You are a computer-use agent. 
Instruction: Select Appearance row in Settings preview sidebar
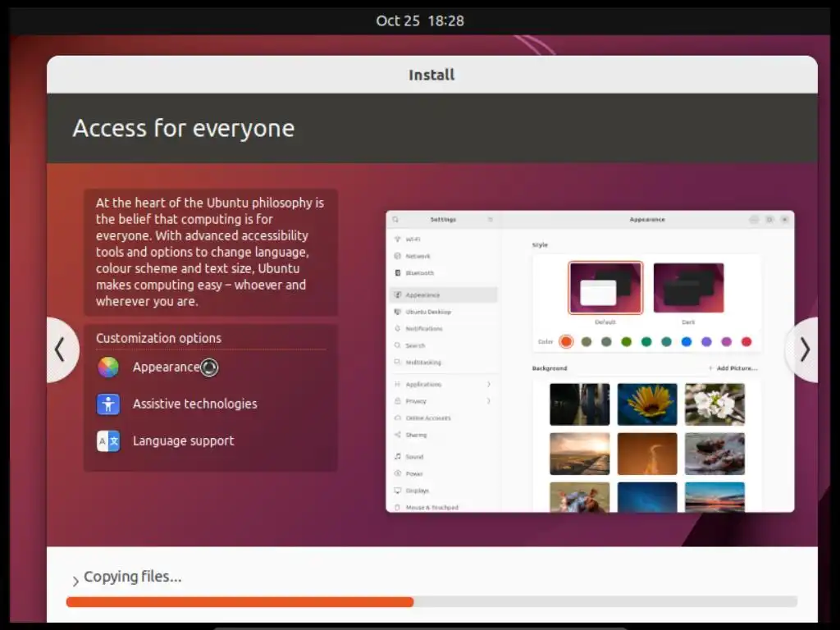tap(442, 294)
